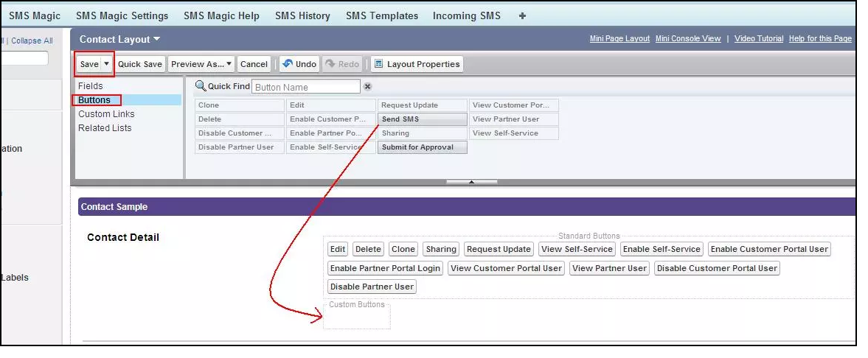Open the SMS History tab

303,16
